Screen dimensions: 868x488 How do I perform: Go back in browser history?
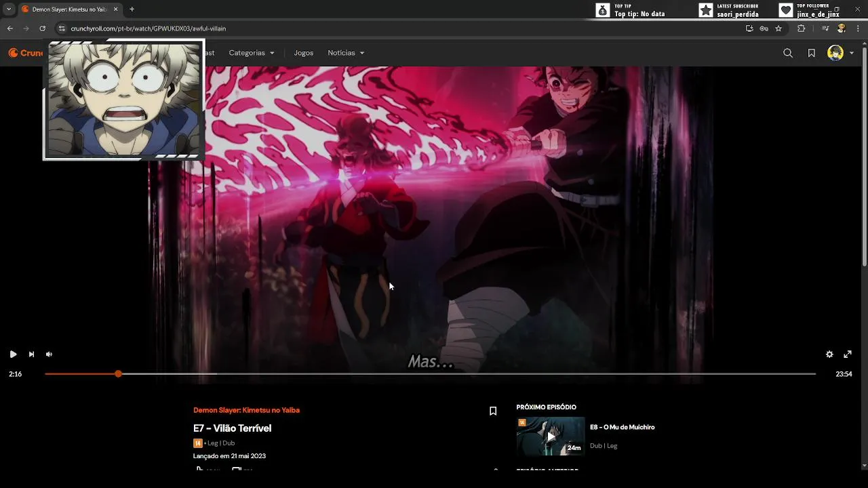[10, 28]
